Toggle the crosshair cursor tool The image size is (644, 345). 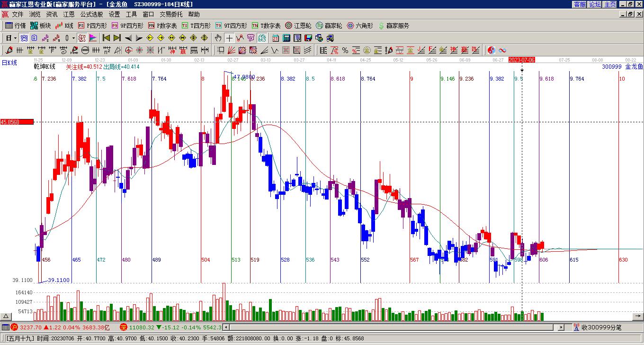click(229, 38)
